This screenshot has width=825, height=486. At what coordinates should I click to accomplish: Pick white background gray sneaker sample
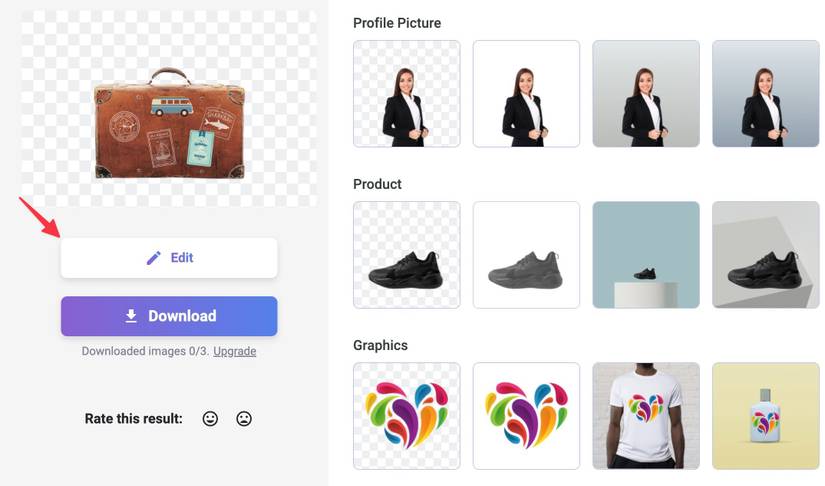click(526, 255)
